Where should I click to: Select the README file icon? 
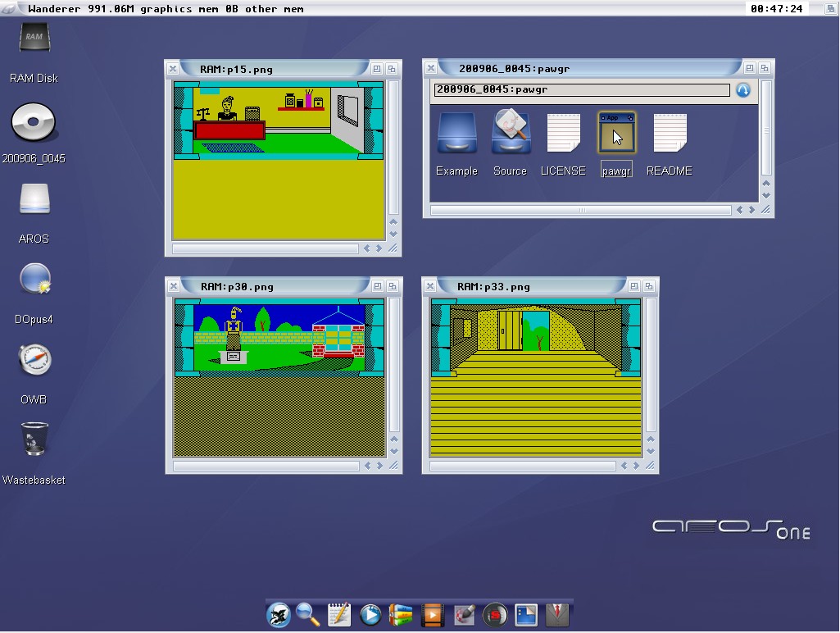(669, 134)
